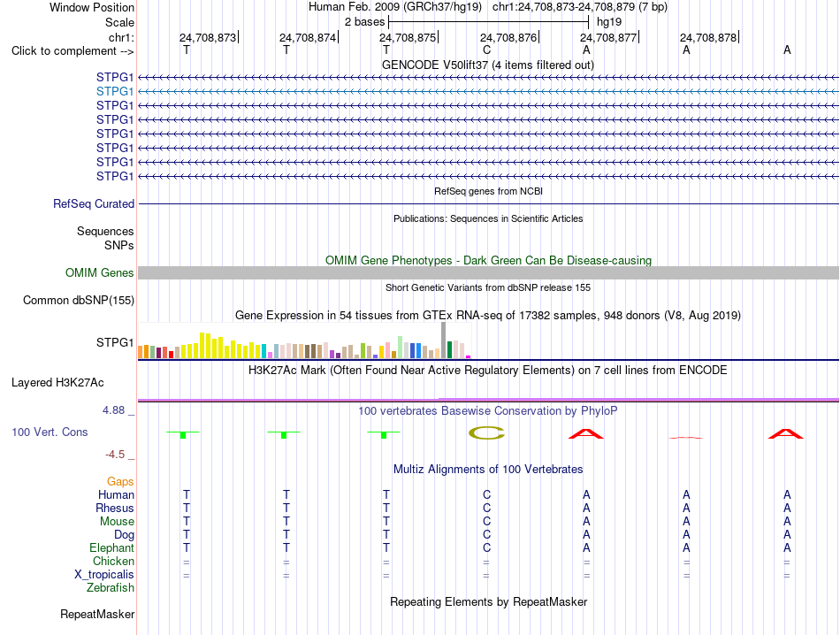The image size is (840, 635).
Task: Click the STPG1 label beside GTEx bar chart
Action: pos(115,342)
